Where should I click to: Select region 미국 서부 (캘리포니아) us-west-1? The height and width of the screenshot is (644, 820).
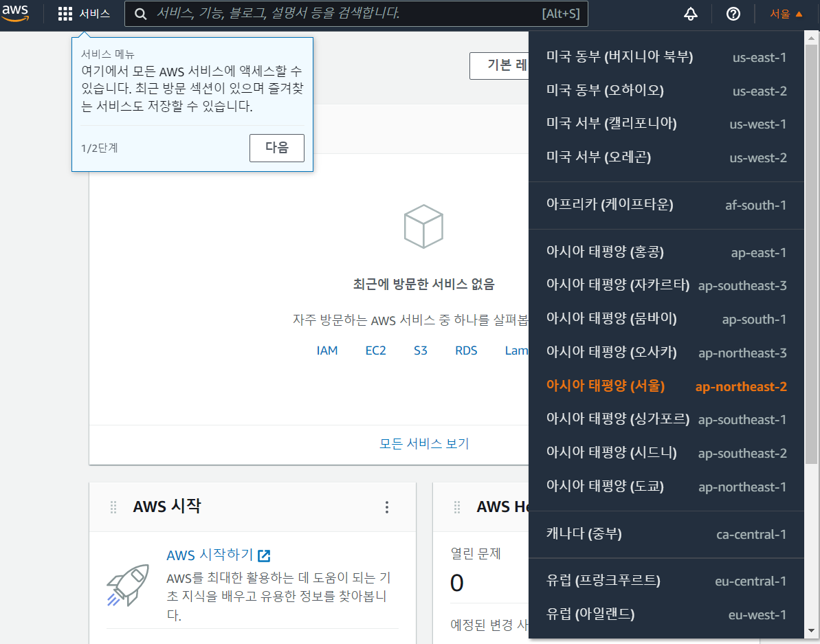click(x=666, y=124)
